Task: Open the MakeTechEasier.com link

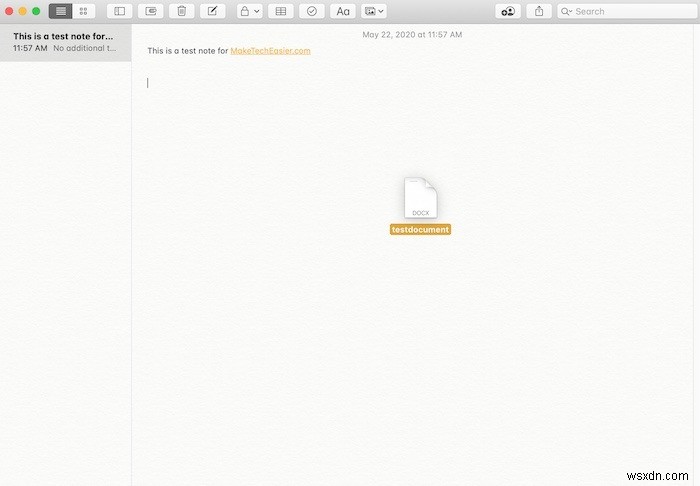Action: point(270,51)
